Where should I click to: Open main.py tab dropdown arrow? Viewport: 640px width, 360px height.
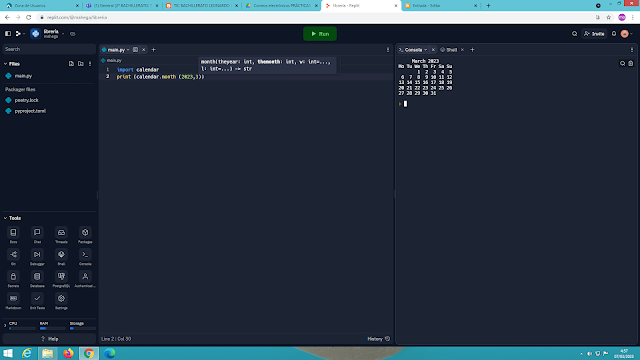(128, 50)
